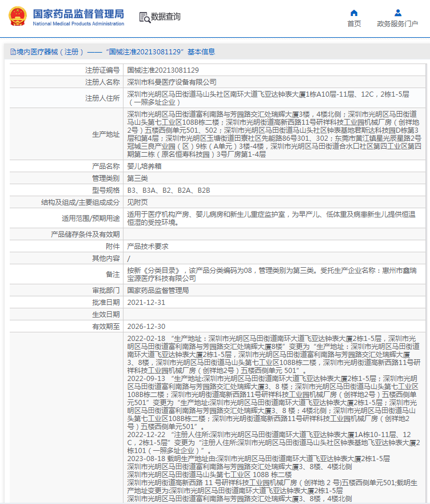Click the 产品储存条件及有效期 row label
Viewport: 430px width, 504px height.
coord(85,235)
